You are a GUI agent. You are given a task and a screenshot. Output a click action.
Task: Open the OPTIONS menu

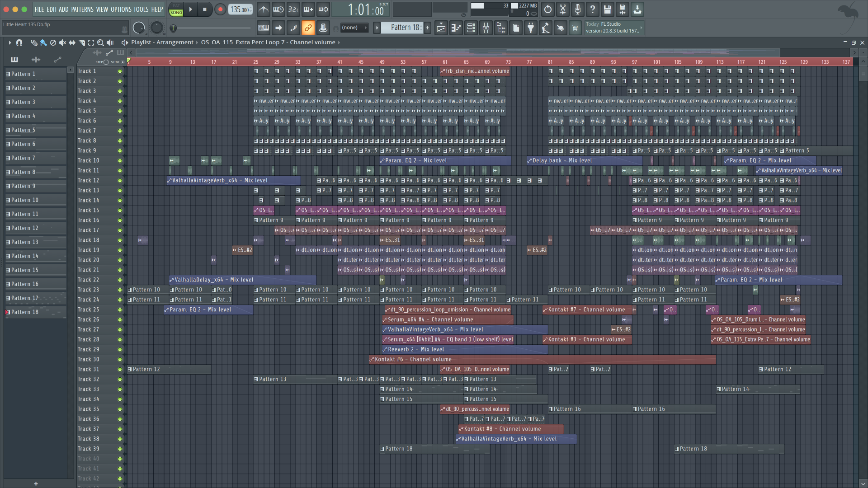[121, 9]
